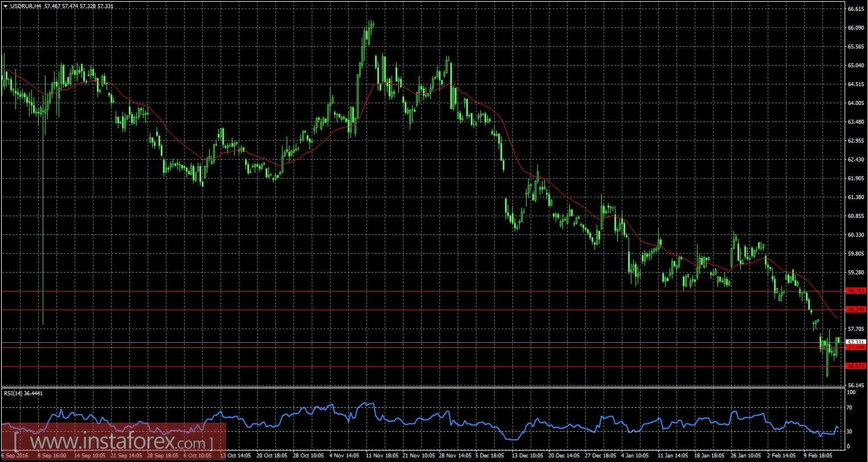The height and width of the screenshot is (462, 868).
Task: Click price axis value 66.090
Action: coord(857,28)
